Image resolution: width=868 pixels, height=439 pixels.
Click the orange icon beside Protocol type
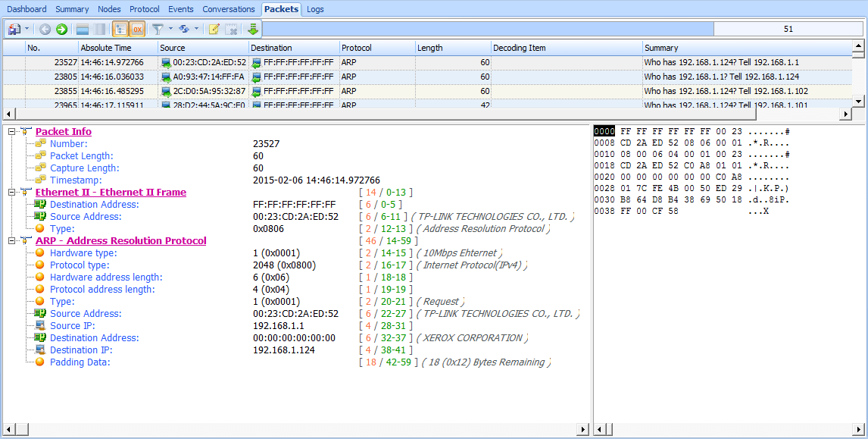pos(40,265)
